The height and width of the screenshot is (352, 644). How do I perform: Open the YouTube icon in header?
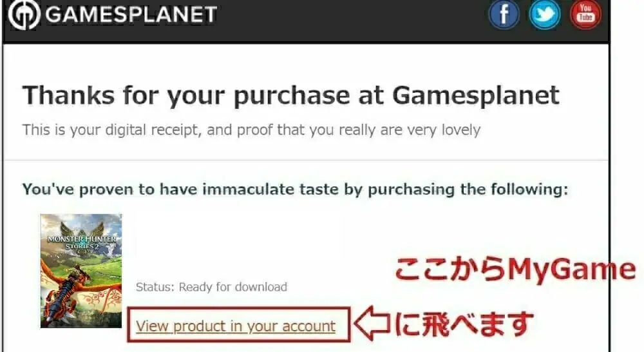[585, 14]
